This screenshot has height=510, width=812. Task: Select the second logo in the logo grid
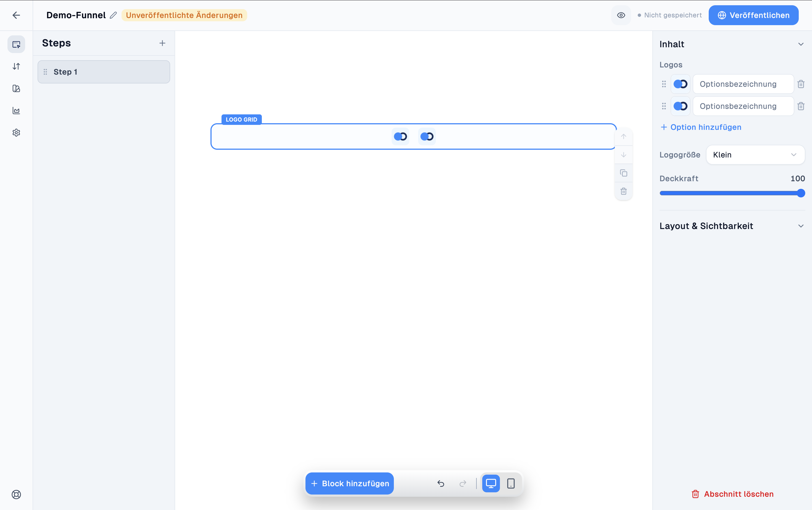click(427, 136)
